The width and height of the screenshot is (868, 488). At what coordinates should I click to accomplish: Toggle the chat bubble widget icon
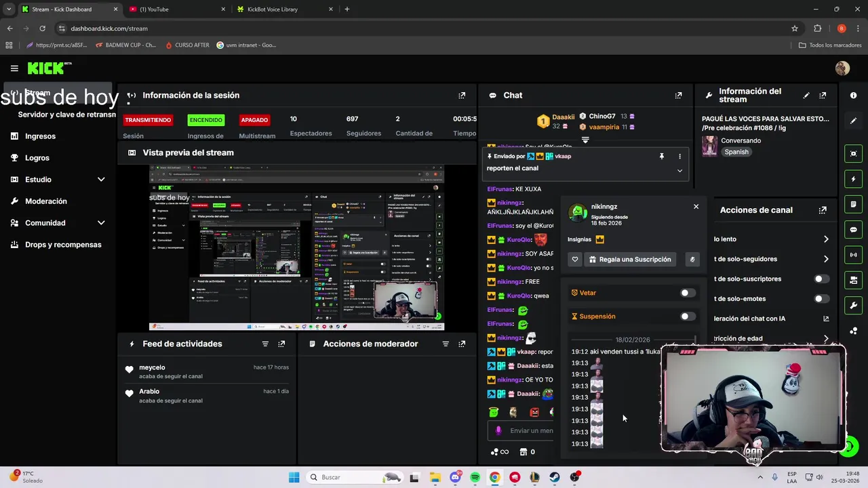(853, 230)
